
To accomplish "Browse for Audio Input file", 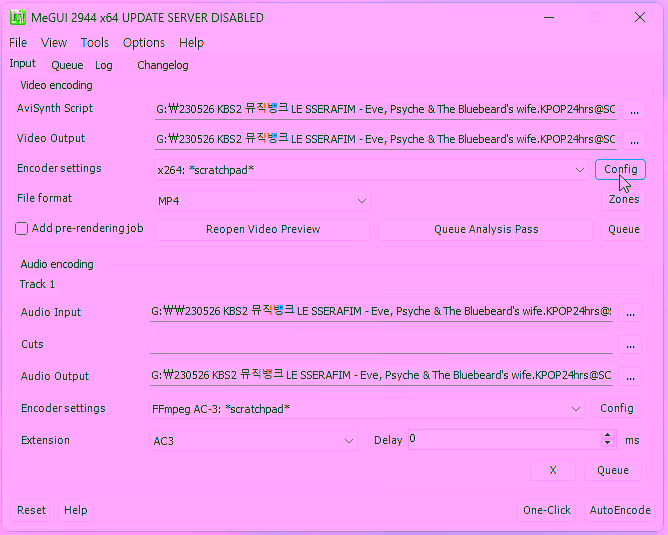I will (630, 313).
